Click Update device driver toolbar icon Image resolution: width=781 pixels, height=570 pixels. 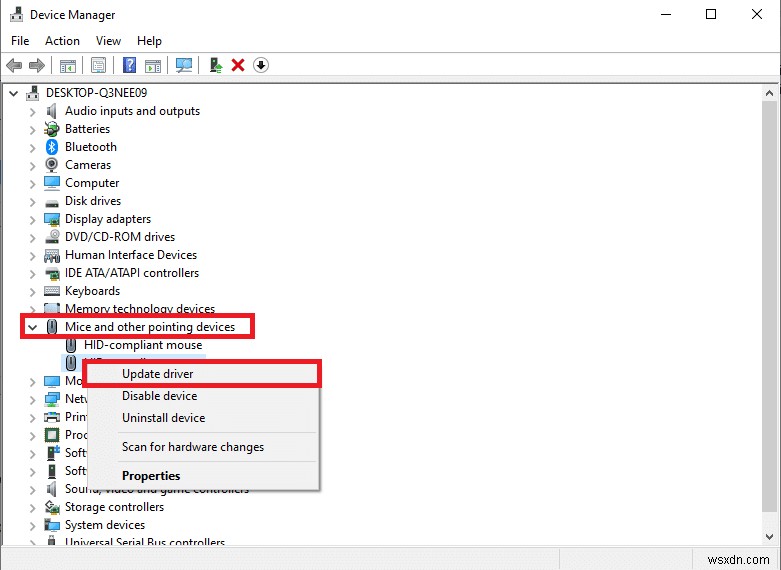tap(216, 65)
